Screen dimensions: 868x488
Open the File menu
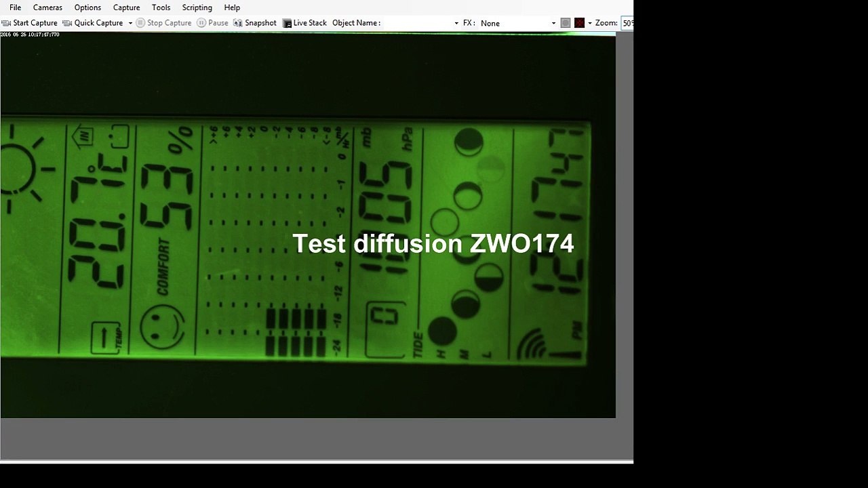pos(15,7)
